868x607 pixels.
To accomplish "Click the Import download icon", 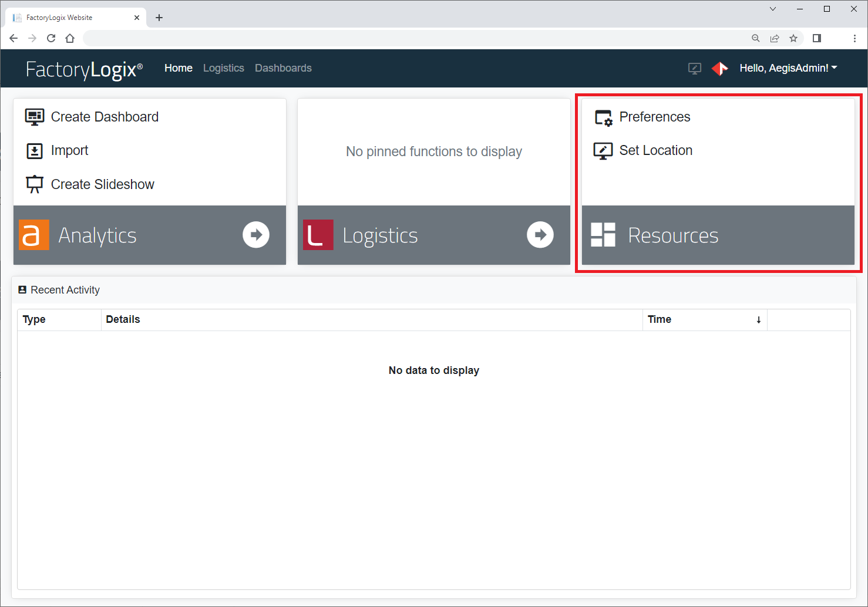I will pos(35,150).
